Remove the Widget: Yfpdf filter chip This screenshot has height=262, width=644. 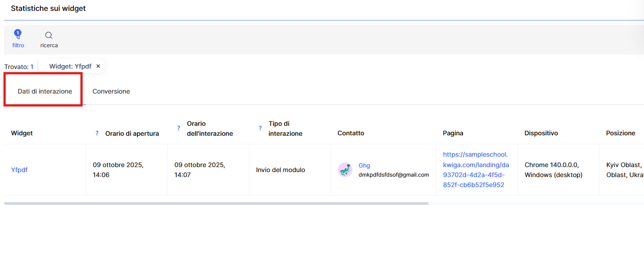pyautogui.click(x=98, y=66)
